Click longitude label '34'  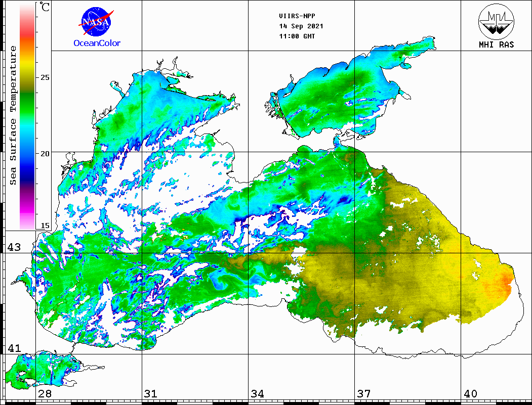coord(258,393)
